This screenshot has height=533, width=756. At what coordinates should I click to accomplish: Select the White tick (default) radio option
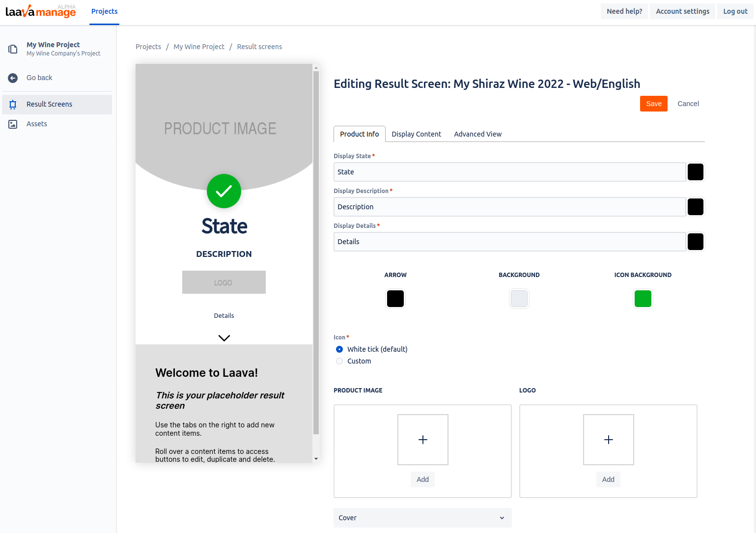click(339, 349)
